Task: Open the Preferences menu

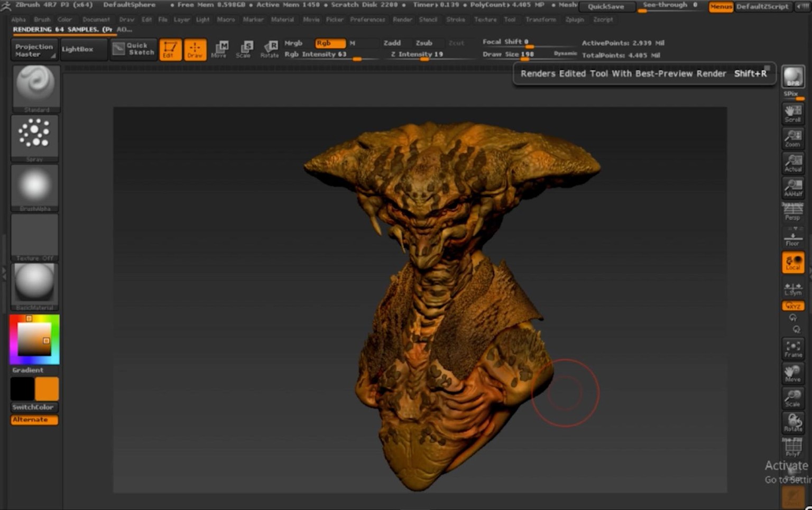Action: (367, 20)
